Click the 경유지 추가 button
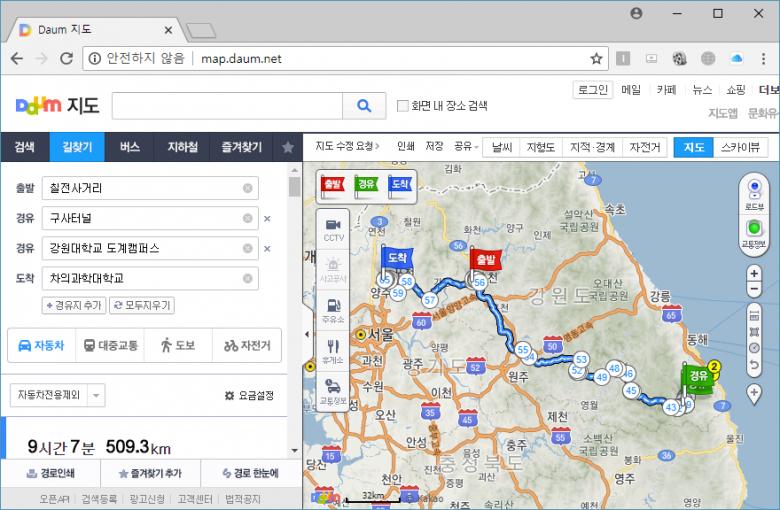 pyautogui.click(x=73, y=305)
